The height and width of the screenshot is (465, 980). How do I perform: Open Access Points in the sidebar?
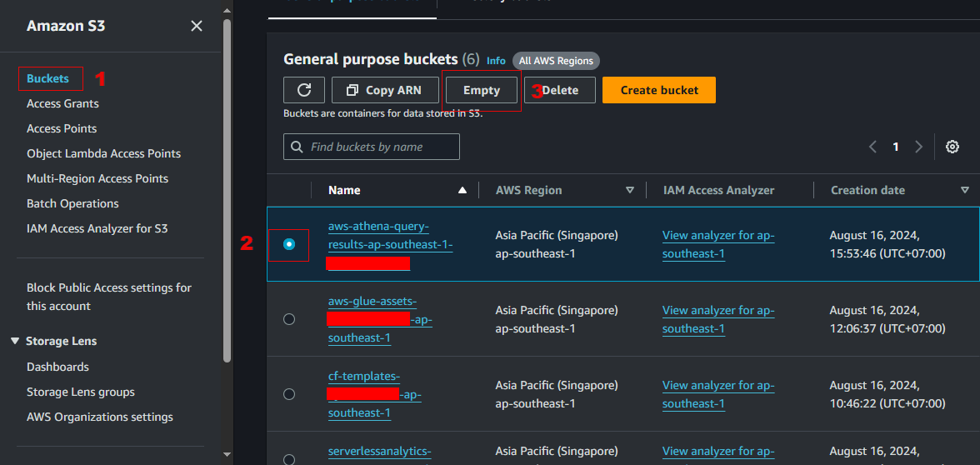(62, 128)
